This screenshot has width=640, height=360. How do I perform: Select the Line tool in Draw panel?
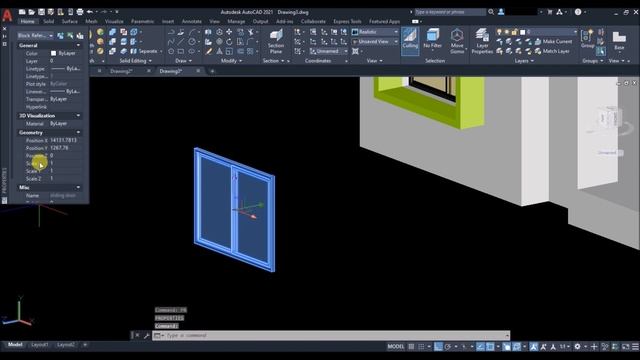180,42
